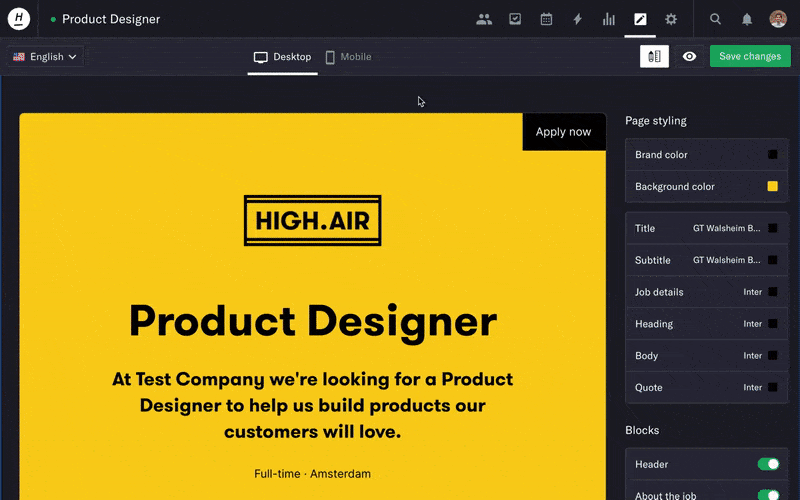Open the Heading Inter font selector
Screen dimensions: 800x500
click(753, 323)
